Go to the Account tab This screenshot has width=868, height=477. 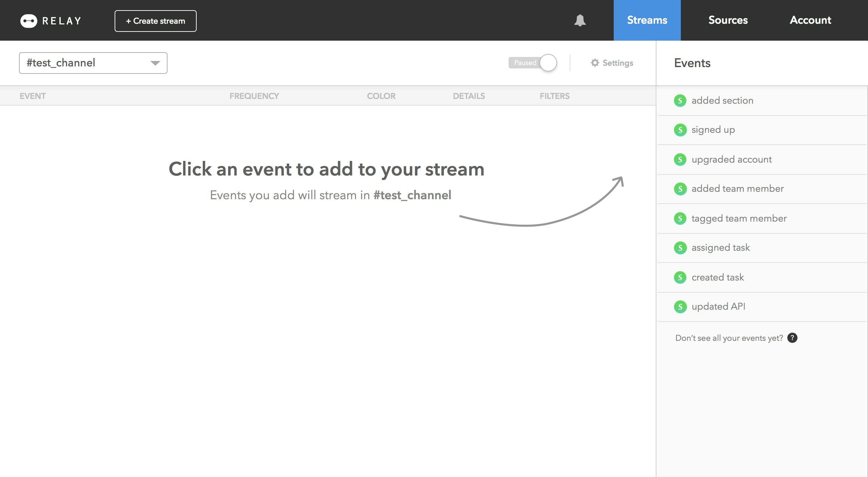click(810, 20)
